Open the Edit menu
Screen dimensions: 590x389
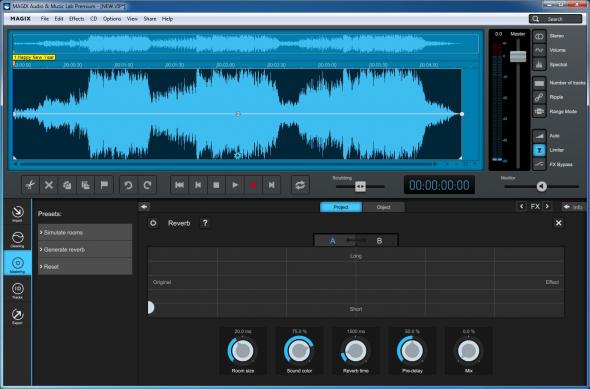pos(59,19)
